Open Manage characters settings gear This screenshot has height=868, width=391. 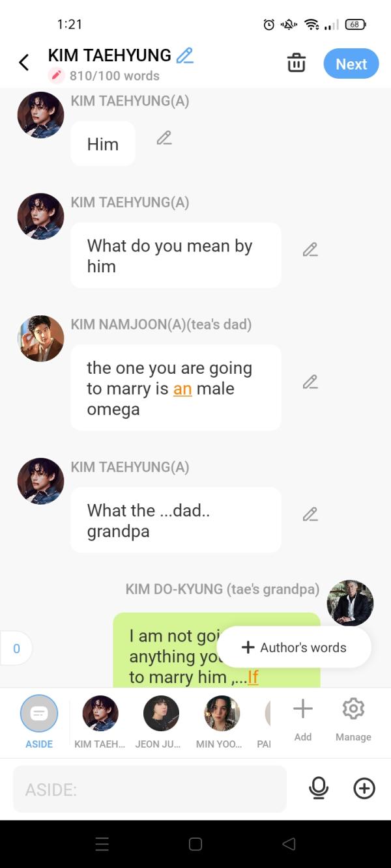[x=353, y=710]
